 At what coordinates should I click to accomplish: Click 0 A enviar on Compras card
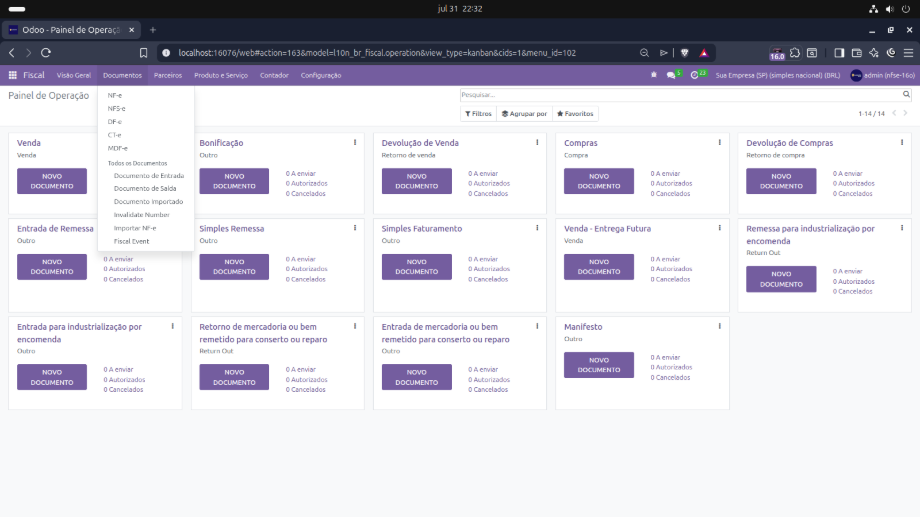[x=665, y=174]
